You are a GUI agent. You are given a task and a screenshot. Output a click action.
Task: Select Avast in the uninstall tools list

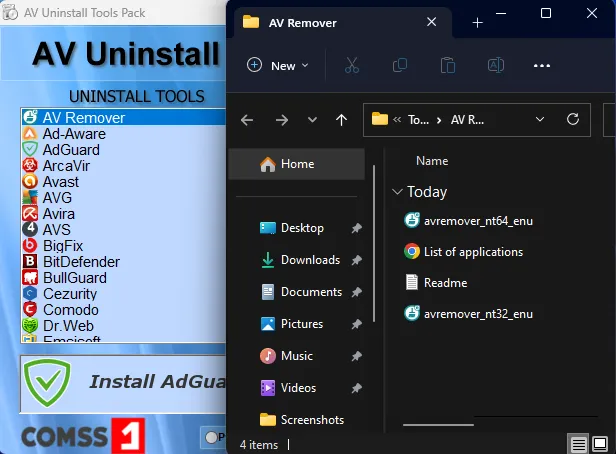[123, 182]
